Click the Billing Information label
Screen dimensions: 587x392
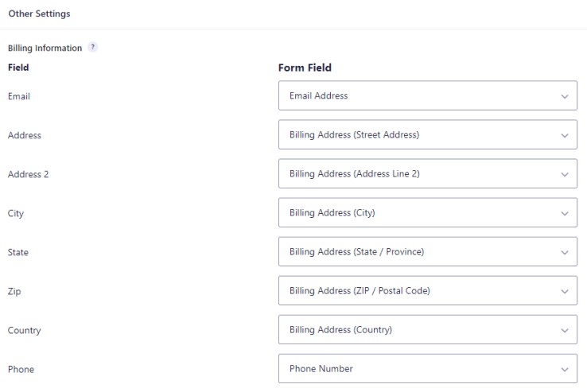pyautogui.click(x=45, y=48)
